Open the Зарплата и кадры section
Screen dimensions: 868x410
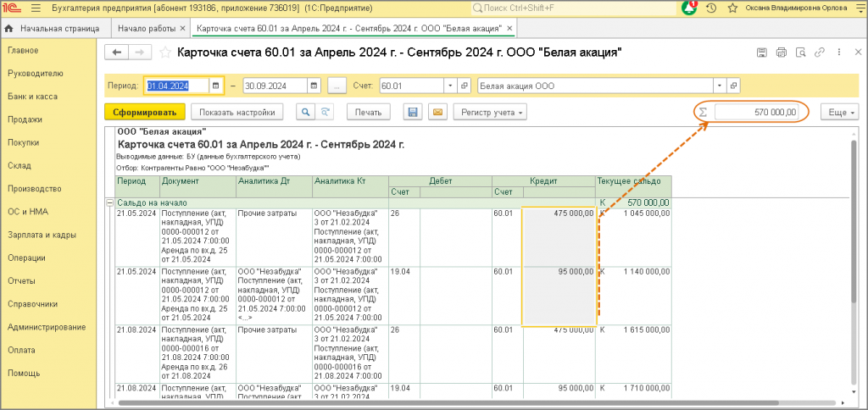coord(42,235)
